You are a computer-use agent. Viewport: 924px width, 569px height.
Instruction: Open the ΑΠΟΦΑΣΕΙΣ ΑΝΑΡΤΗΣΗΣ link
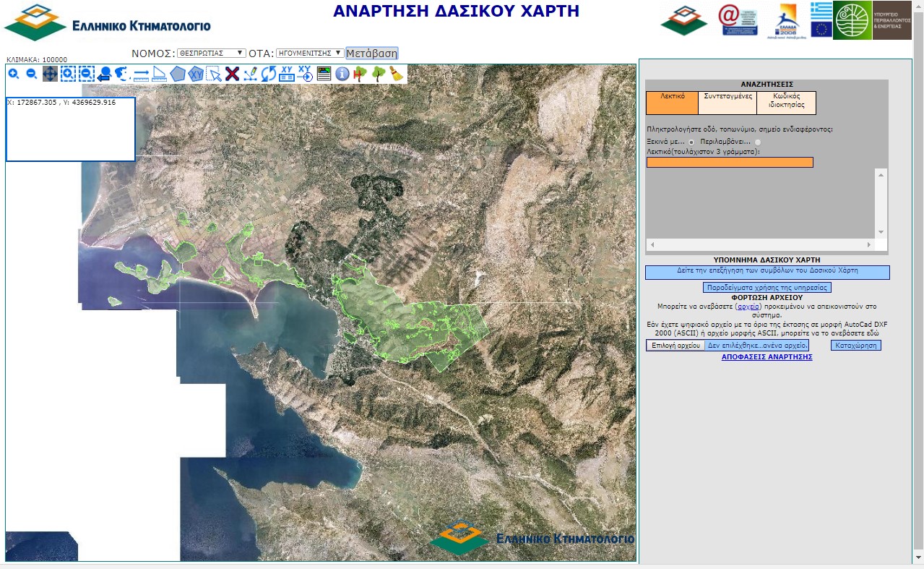click(x=767, y=357)
